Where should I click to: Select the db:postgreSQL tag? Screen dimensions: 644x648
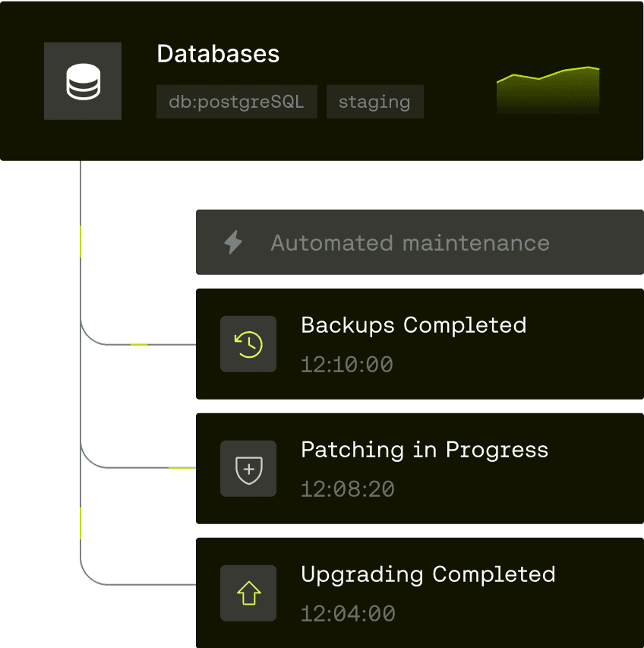(236, 101)
